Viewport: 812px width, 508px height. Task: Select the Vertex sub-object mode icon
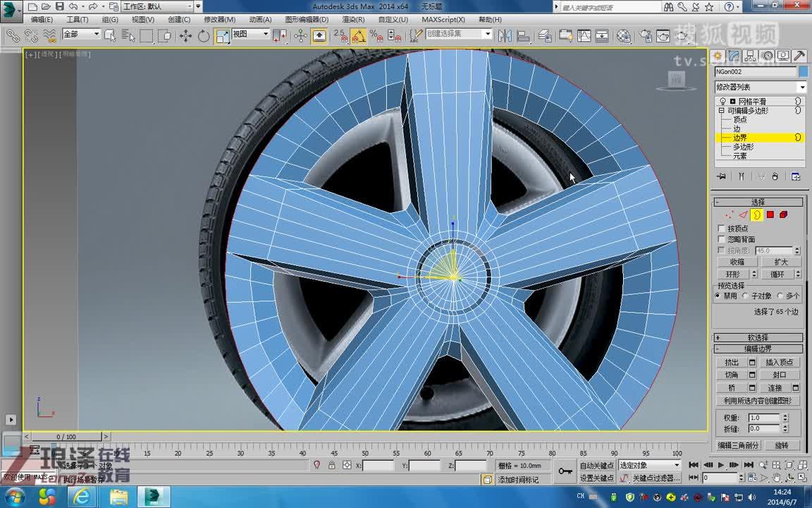click(727, 214)
